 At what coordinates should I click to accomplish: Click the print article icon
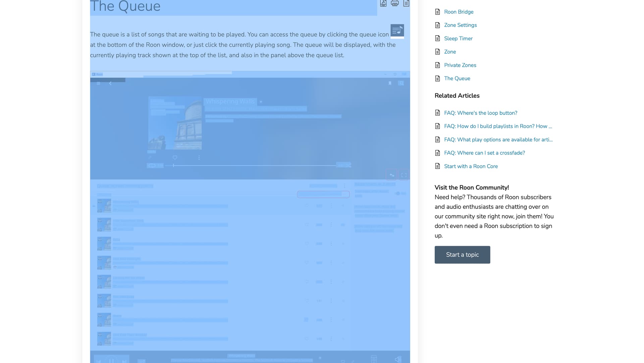pos(395,3)
